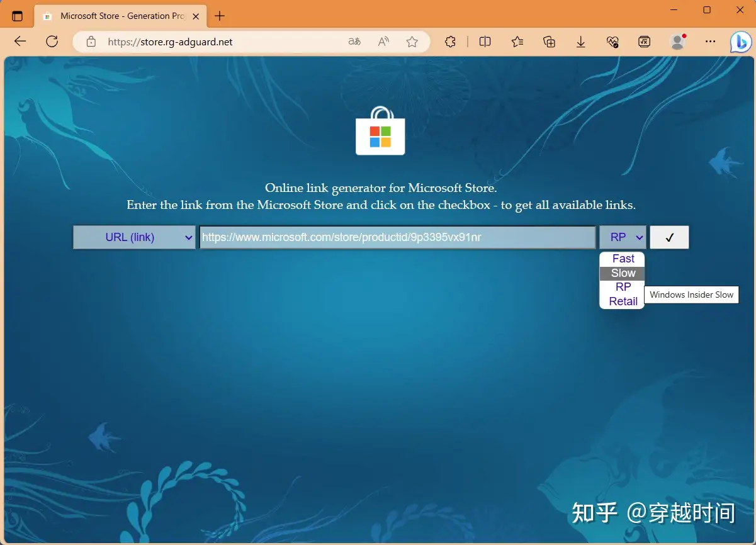Screen dimensions: 756x545
Task: Open Collections panel
Action: click(x=549, y=42)
